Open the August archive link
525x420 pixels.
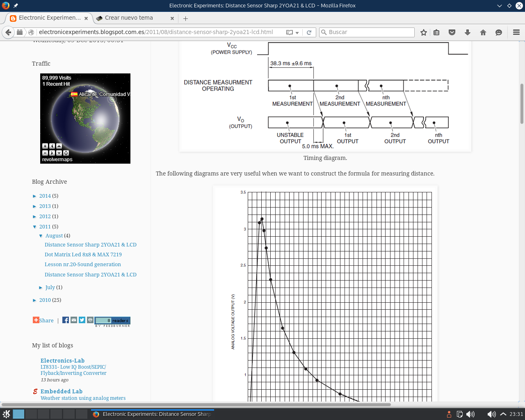[54, 236]
